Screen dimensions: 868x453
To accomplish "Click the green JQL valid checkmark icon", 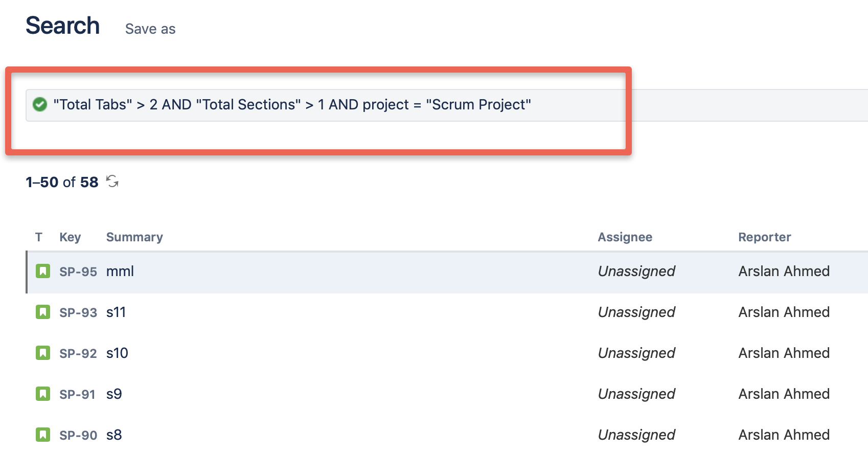I will [40, 104].
